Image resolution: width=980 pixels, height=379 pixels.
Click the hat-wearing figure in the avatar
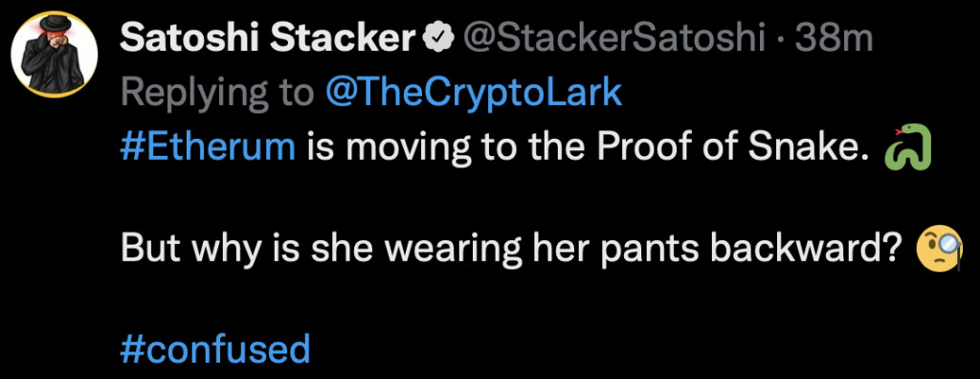tap(53, 54)
